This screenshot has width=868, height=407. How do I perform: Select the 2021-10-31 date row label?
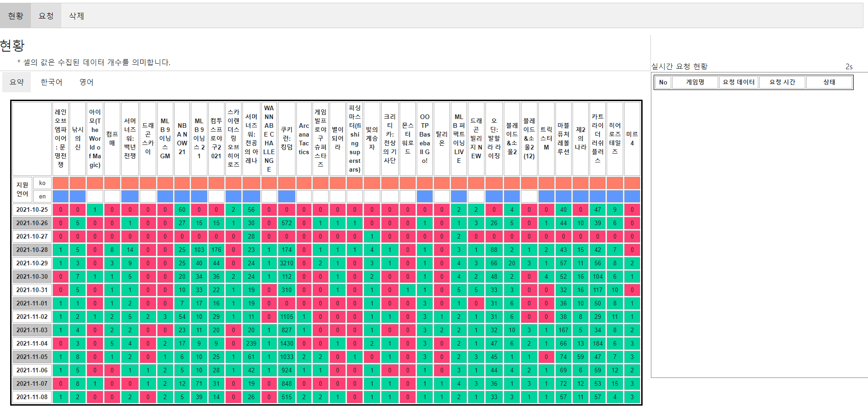[32, 290]
